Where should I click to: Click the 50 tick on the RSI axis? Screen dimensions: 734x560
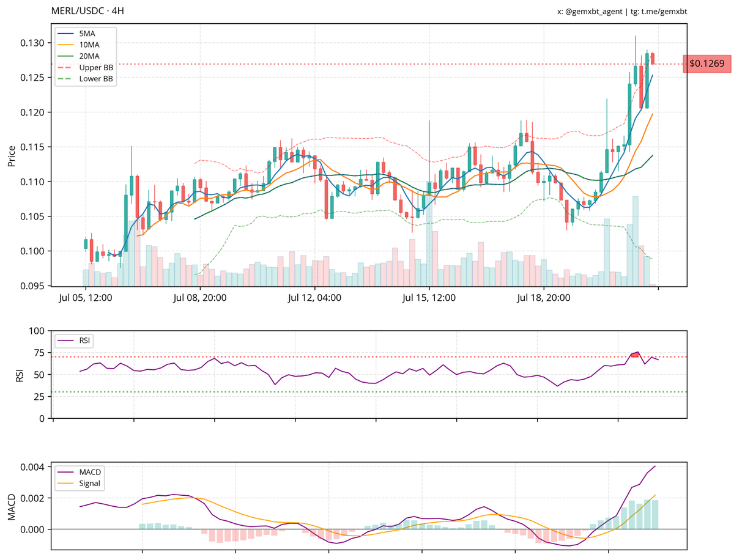(40, 375)
